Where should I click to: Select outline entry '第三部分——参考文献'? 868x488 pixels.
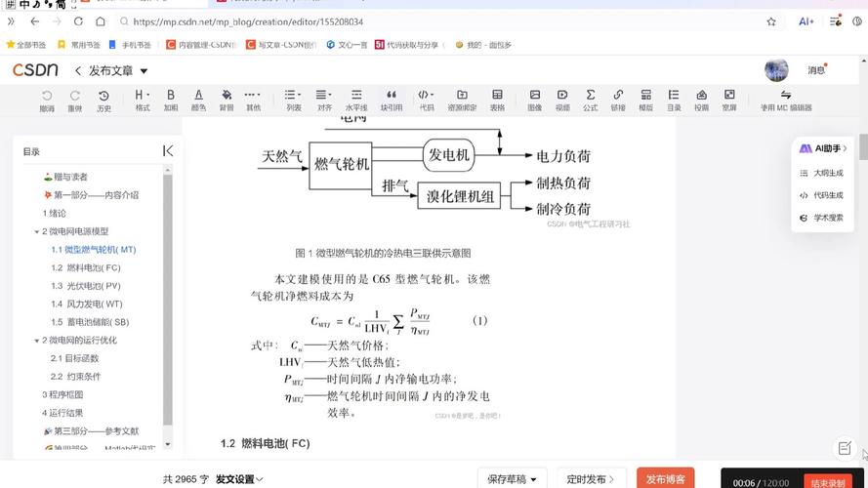(x=91, y=431)
